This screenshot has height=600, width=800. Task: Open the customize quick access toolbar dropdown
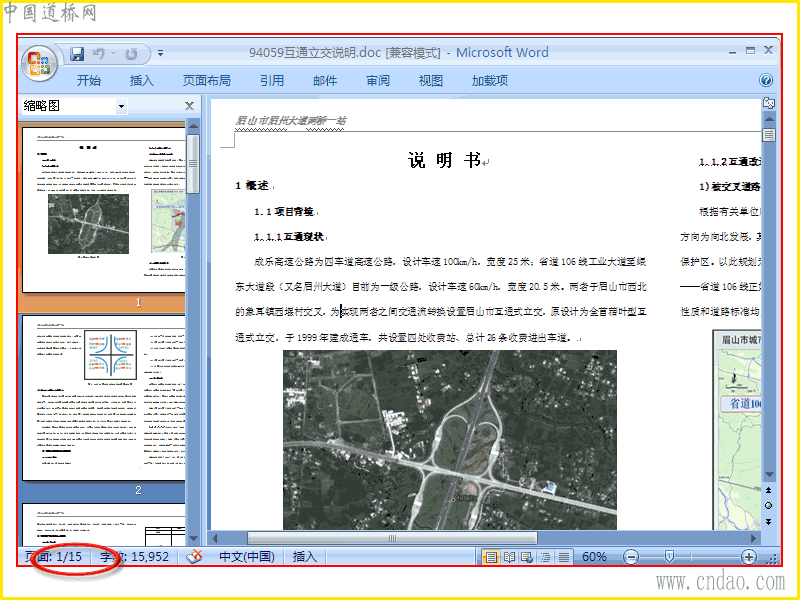(x=160, y=53)
